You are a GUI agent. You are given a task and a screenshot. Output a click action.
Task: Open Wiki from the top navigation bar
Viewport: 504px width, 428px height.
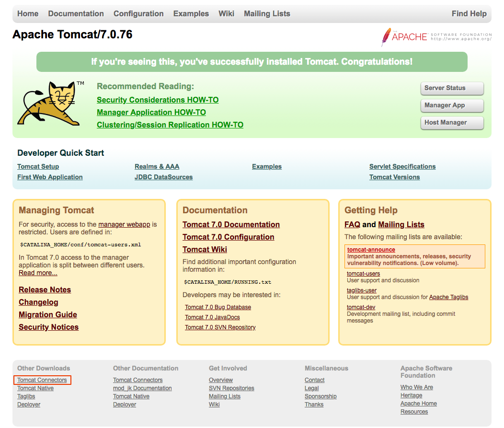tap(226, 14)
